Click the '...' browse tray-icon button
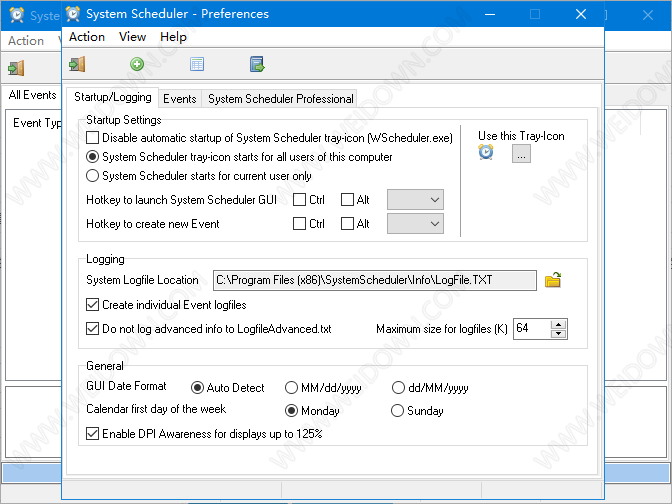Viewport: 672px width, 504px height. pyautogui.click(x=522, y=154)
